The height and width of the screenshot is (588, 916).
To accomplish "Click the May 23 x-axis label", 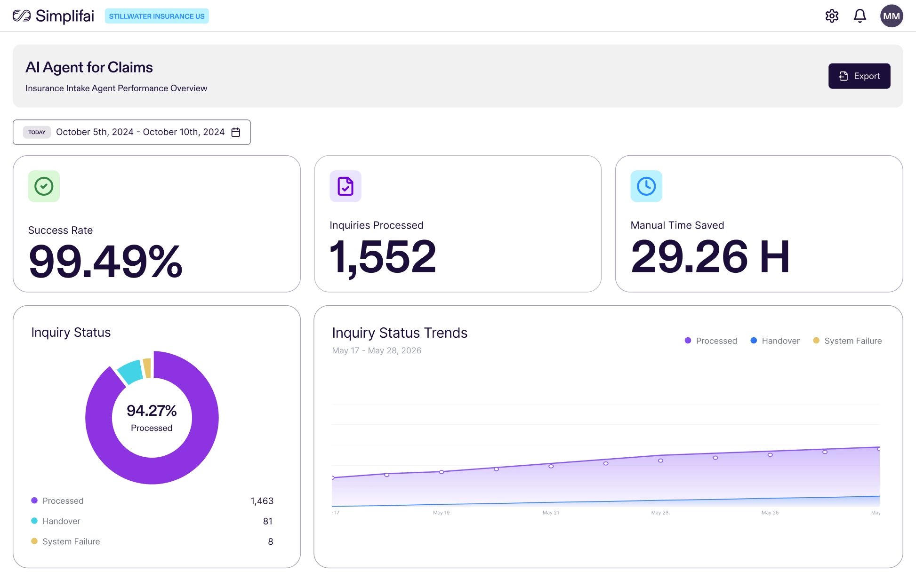I will pyautogui.click(x=660, y=513).
